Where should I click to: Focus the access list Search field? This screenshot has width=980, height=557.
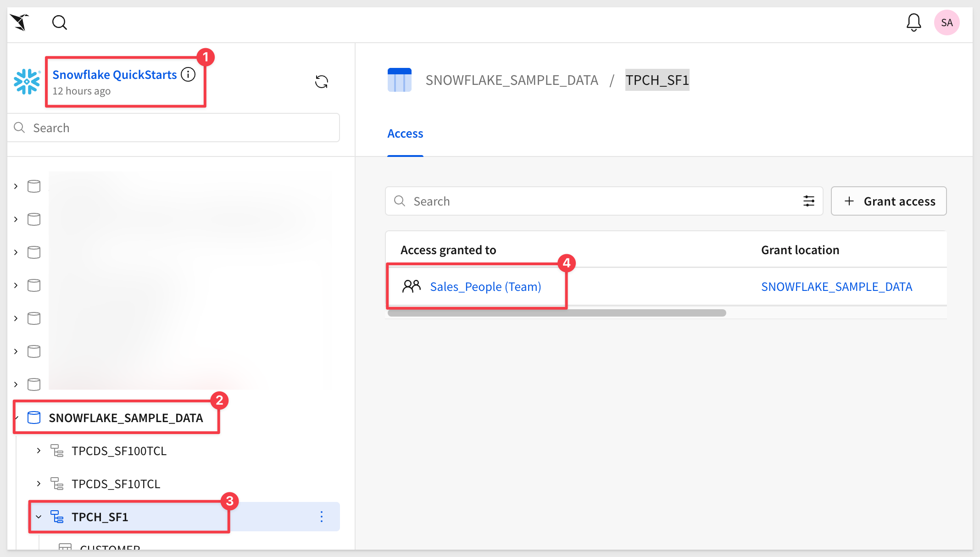coord(604,201)
